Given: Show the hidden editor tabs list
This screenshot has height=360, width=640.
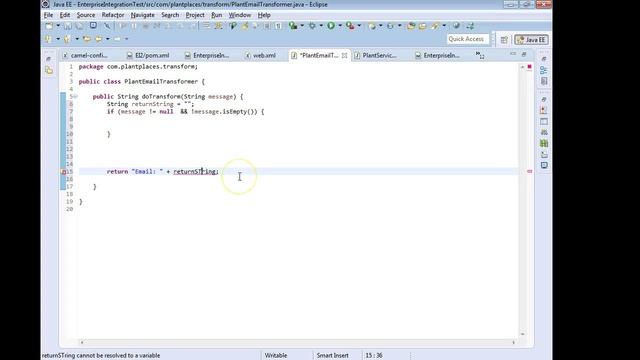Looking at the screenshot, I should coord(480,56).
